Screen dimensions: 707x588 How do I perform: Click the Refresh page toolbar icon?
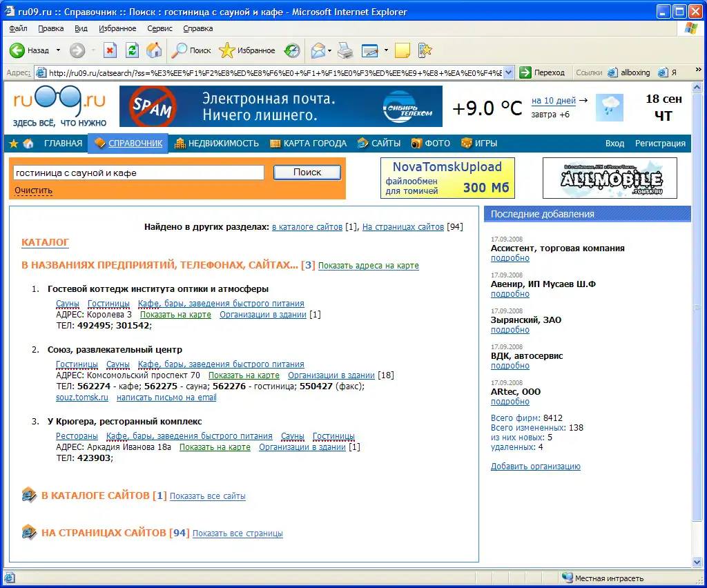tap(132, 50)
